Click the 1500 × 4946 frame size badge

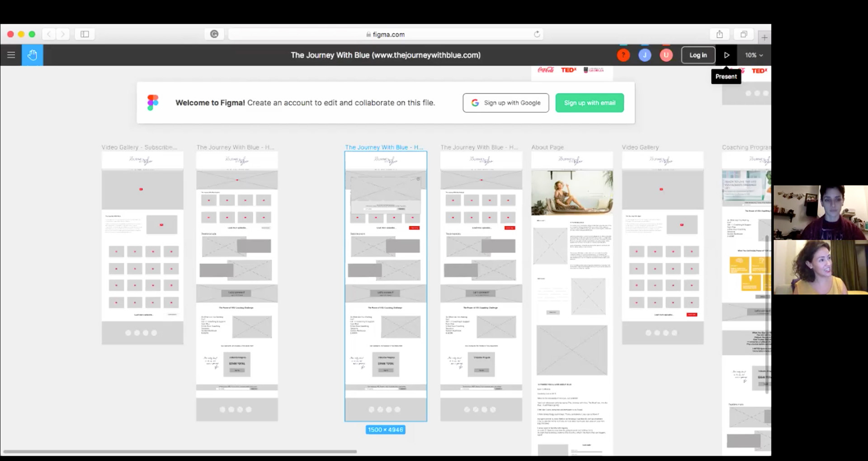pyautogui.click(x=386, y=430)
